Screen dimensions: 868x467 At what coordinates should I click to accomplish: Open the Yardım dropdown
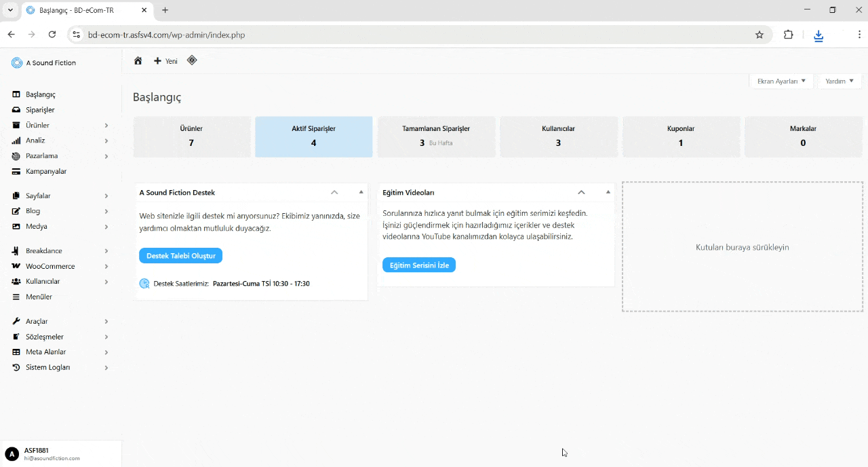[840, 81]
